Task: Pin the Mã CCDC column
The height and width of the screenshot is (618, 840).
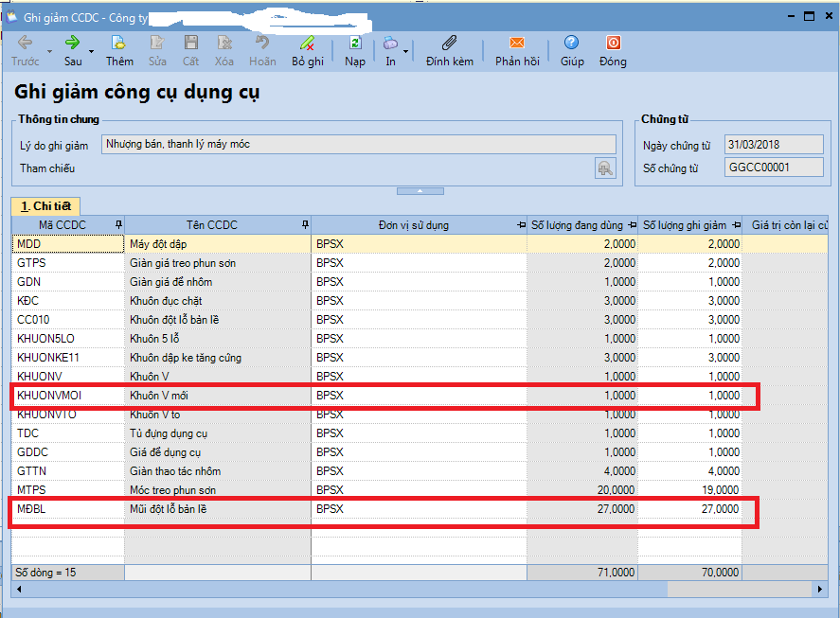Action: [118, 225]
